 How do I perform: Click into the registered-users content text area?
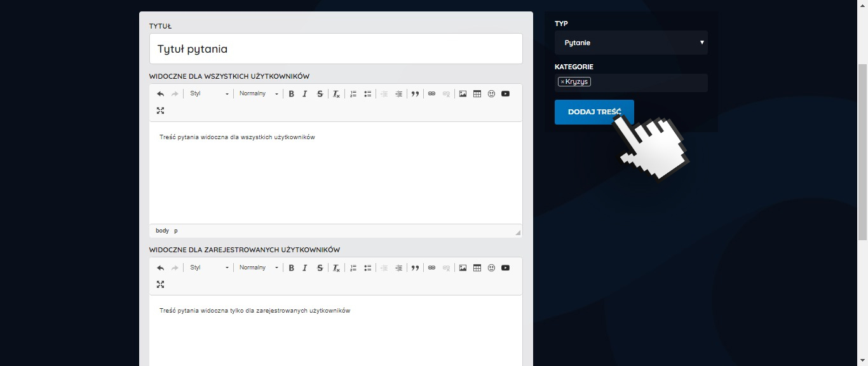(x=336, y=330)
